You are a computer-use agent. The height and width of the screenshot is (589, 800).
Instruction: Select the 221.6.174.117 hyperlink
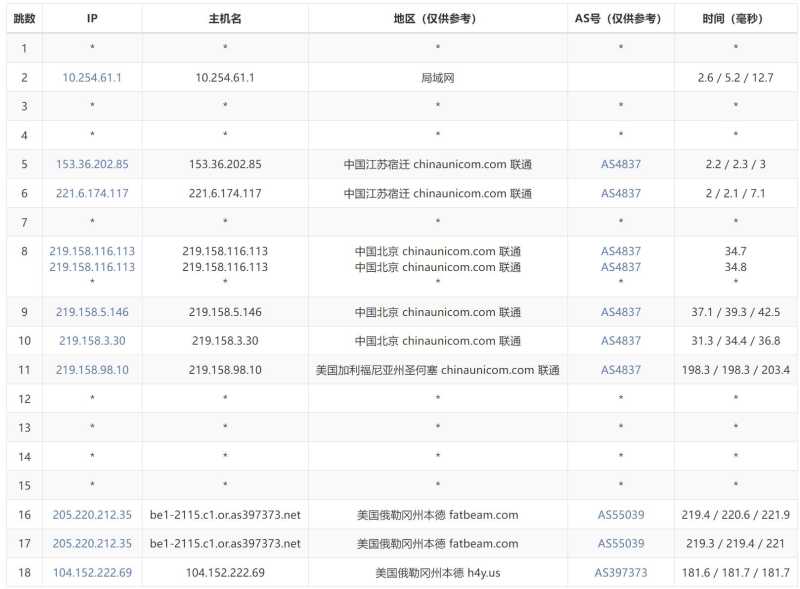coord(91,193)
